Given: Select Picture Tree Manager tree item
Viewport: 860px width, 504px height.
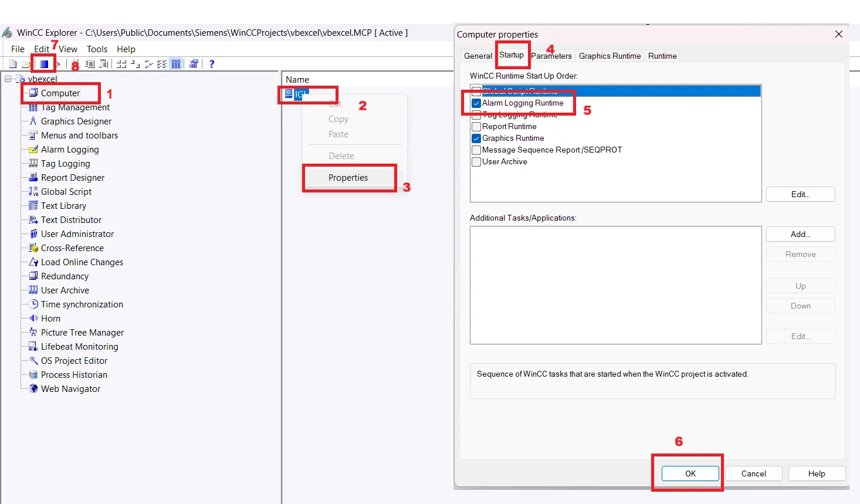Looking at the screenshot, I should pyautogui.click(x=82, y=332).
